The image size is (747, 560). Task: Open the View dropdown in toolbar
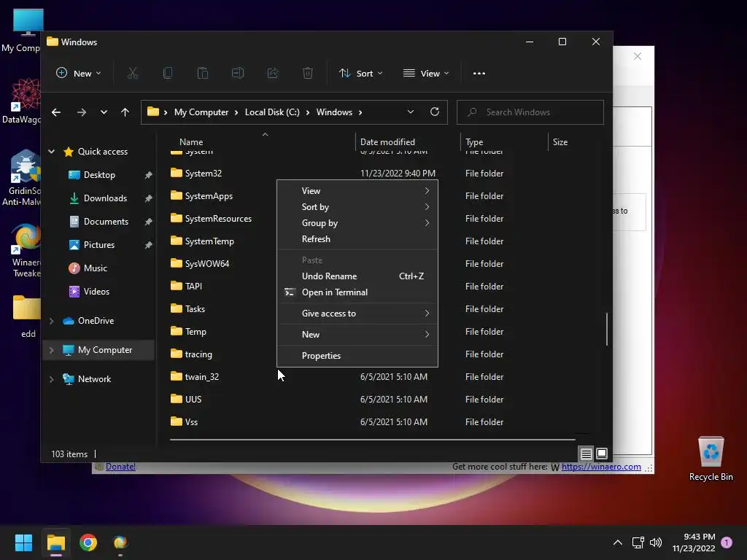(426, 74)
